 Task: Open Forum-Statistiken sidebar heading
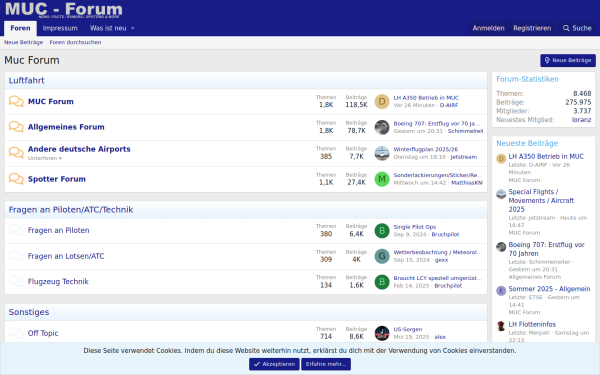[527, 79]
